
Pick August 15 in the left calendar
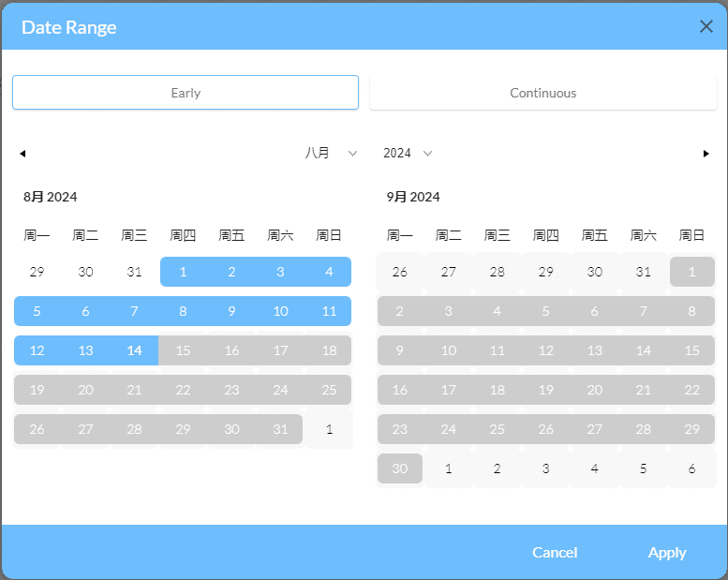click(x=183, y=350)
